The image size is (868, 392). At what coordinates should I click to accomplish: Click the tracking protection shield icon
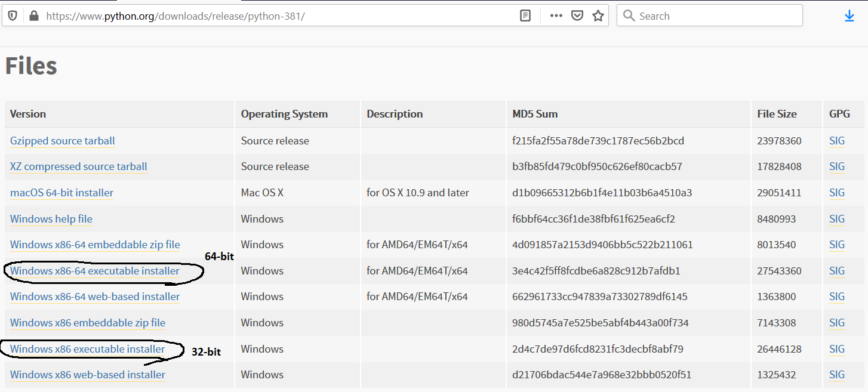(x=13, y=16)
